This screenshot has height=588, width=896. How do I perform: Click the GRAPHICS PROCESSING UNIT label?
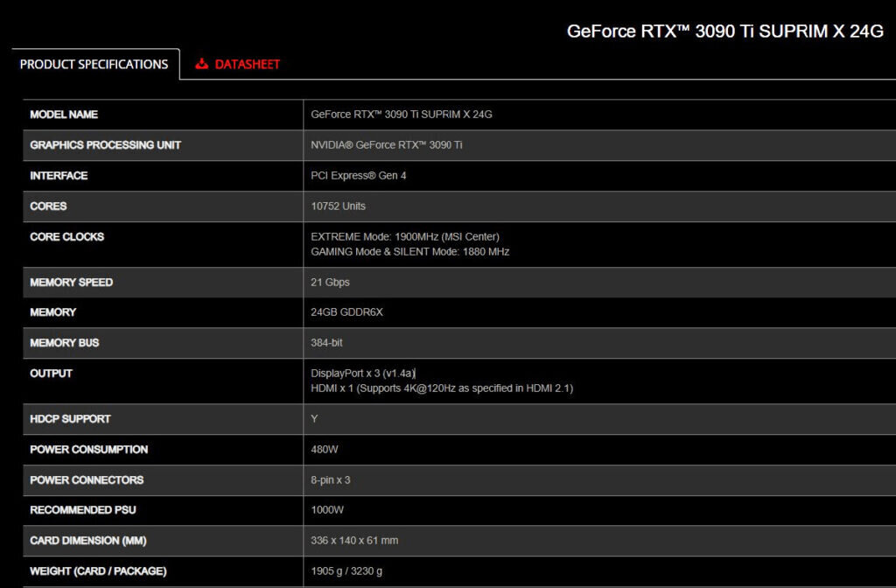105,145
